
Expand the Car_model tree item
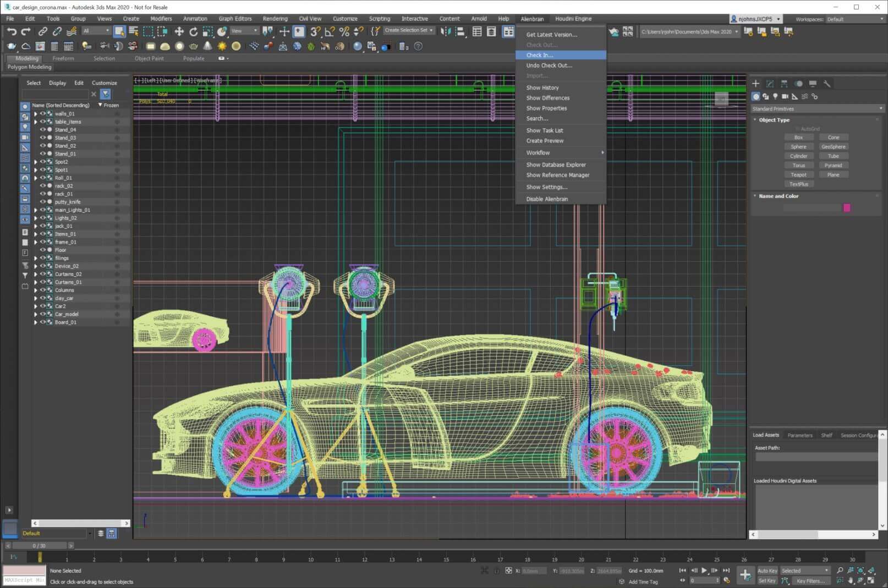pyautogui.click(x=36, y=315)
